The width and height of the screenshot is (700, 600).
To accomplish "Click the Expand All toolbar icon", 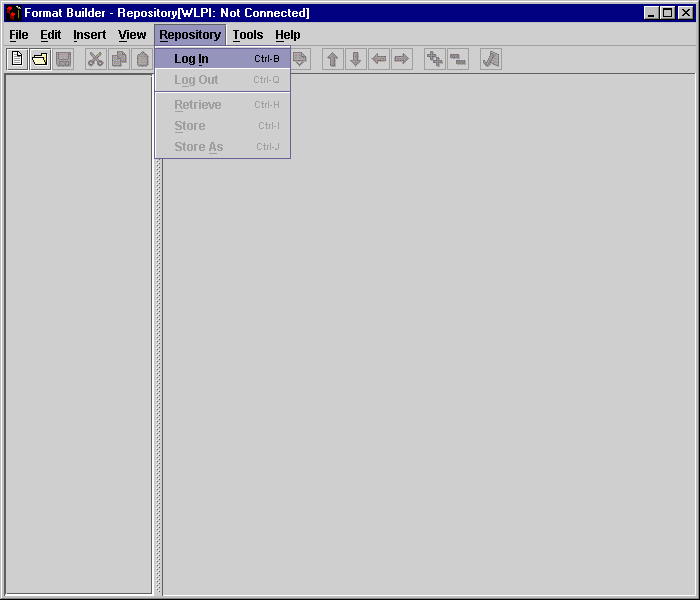I will pyautogui.click(x=435, y=59).
